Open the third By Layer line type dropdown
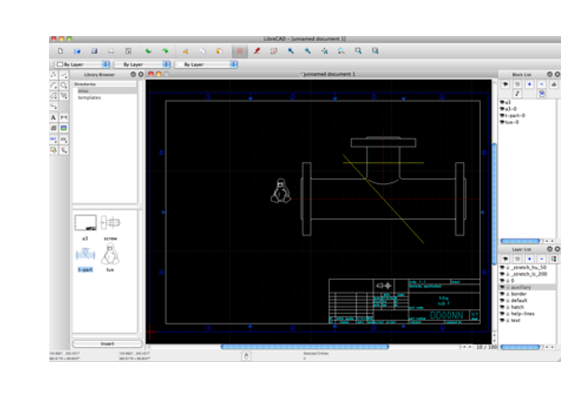Image resolution: width=568 pixels, height=396 pixels. (x=206, y=64)
